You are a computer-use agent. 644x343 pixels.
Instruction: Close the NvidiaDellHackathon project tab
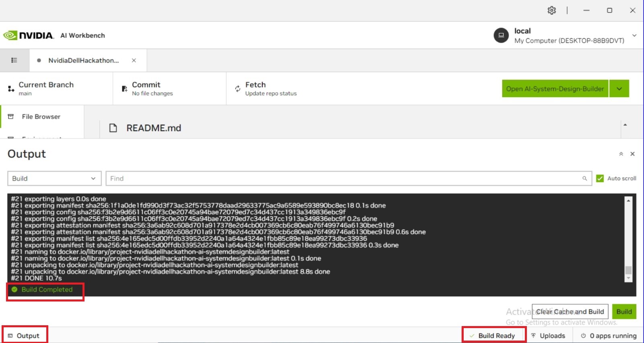point(134,60)
